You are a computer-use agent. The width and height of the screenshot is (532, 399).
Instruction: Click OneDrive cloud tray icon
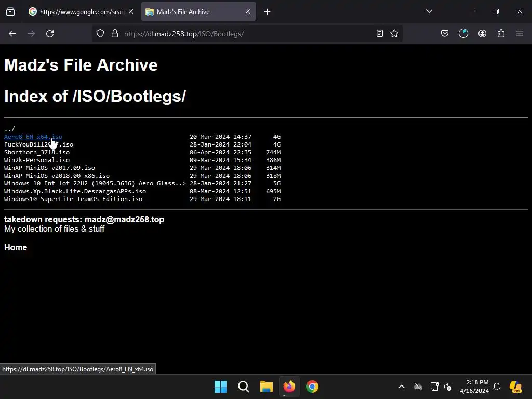[418, 387]
